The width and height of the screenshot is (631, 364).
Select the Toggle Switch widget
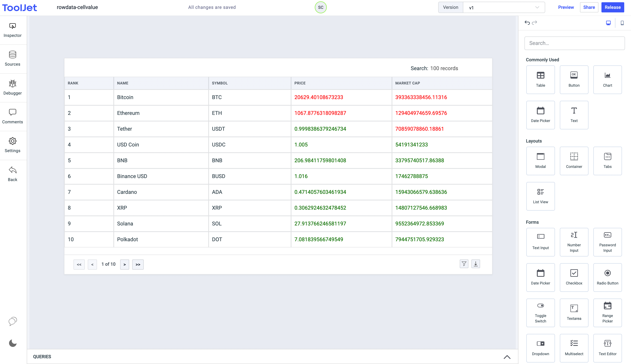click(540, 313)
